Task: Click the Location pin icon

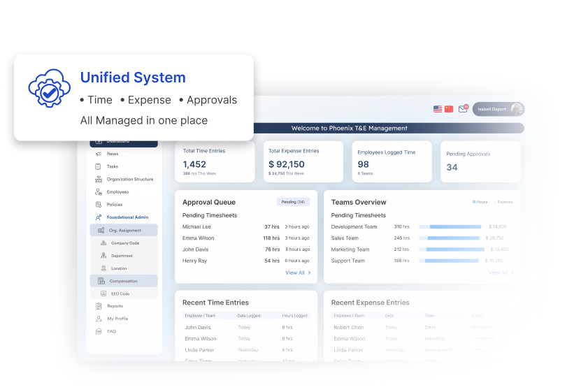Action: (103, 268)
